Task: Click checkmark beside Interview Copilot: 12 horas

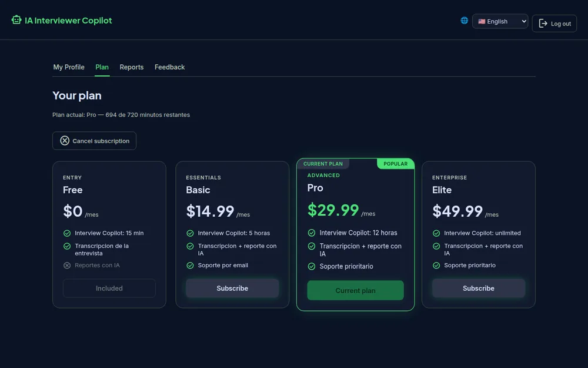Action: point(312,233)
